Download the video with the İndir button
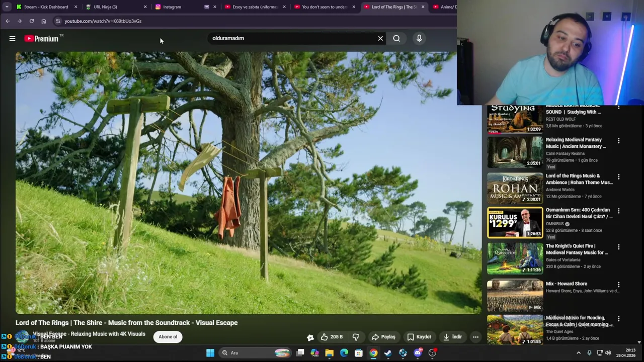 pyautogui.click(x=452, y=337)
